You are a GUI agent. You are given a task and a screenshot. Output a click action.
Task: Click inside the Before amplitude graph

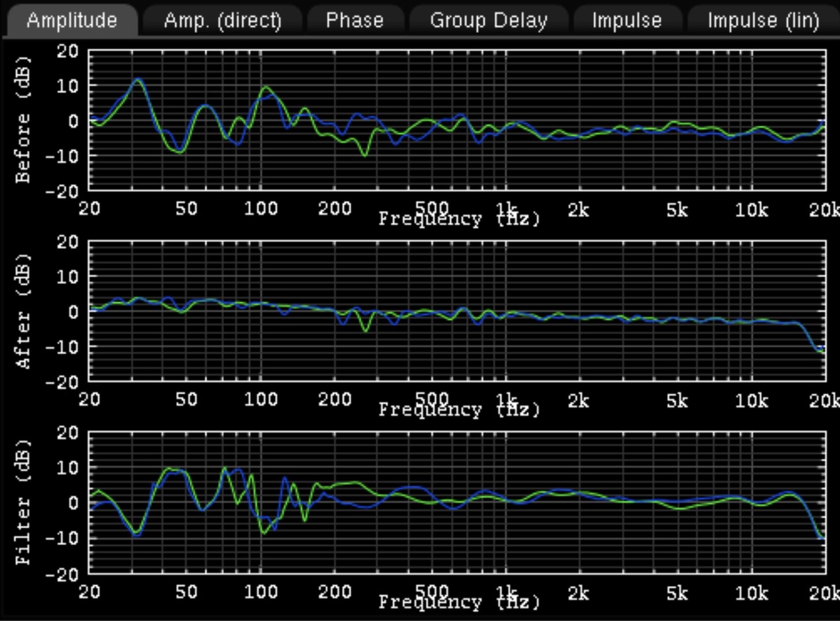tap(457, 120)
